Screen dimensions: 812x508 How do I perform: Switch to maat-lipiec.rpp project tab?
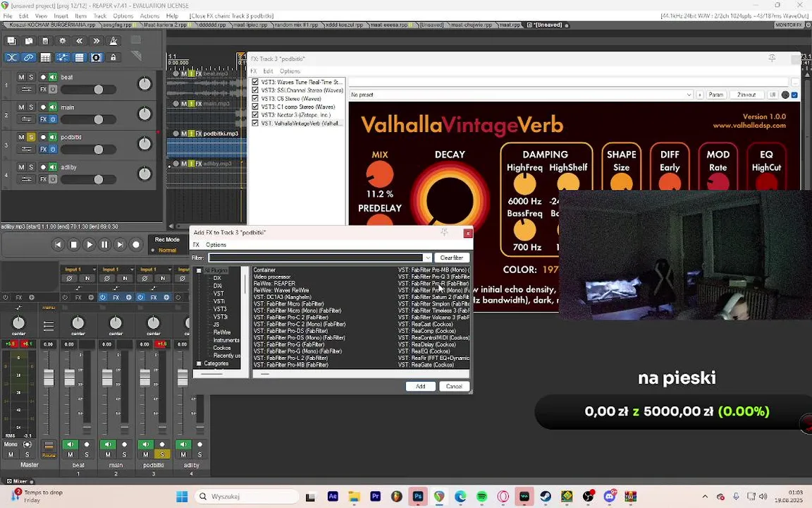coord(250,25)
